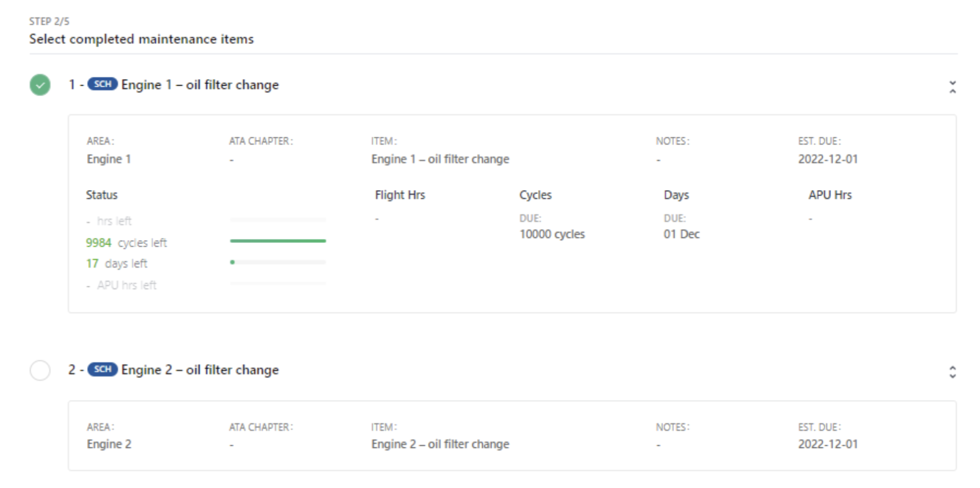Click the 10000 cycles due value

[552, 234]
